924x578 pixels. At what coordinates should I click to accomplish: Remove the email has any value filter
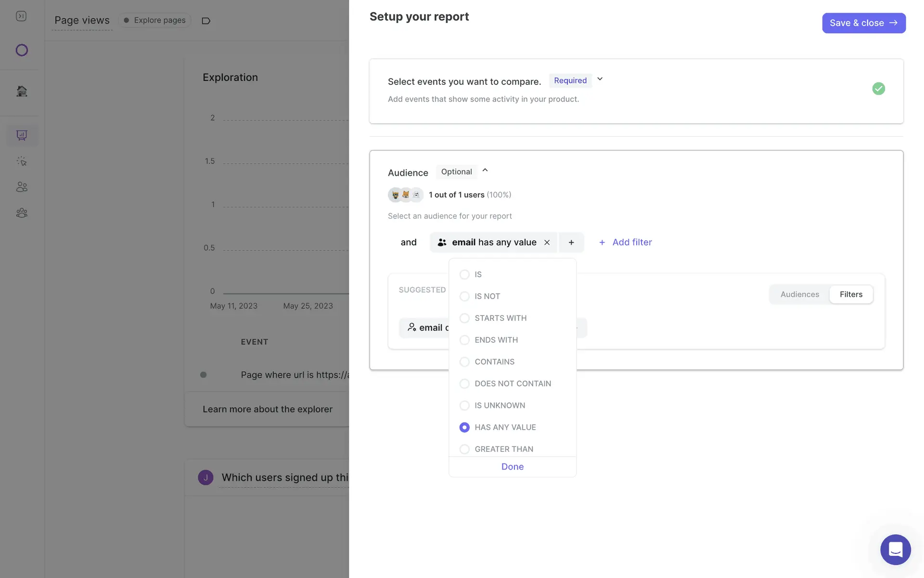[x=547, y=243]
